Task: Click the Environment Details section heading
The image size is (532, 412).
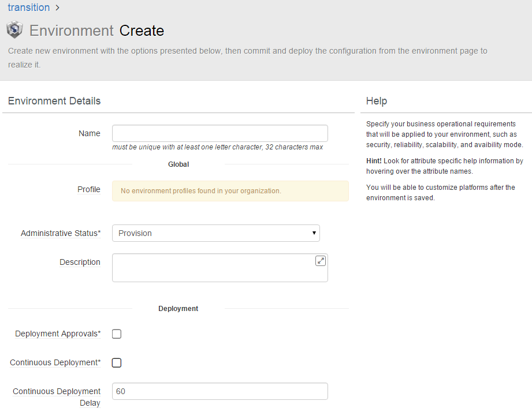Action: (x=54, y=100)
